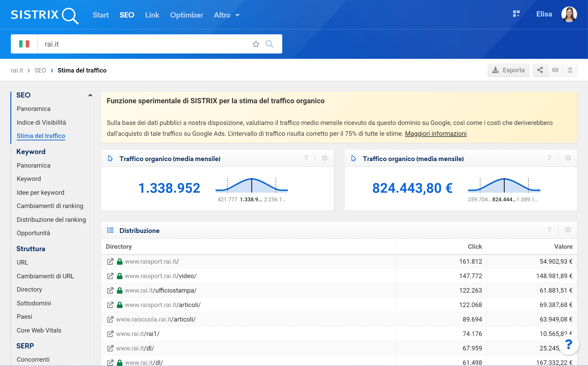This screenshot has width=588, height=366.
Task: Open external link for www.rai.it/ufficiostampa/ row
Action: (110, 291)
